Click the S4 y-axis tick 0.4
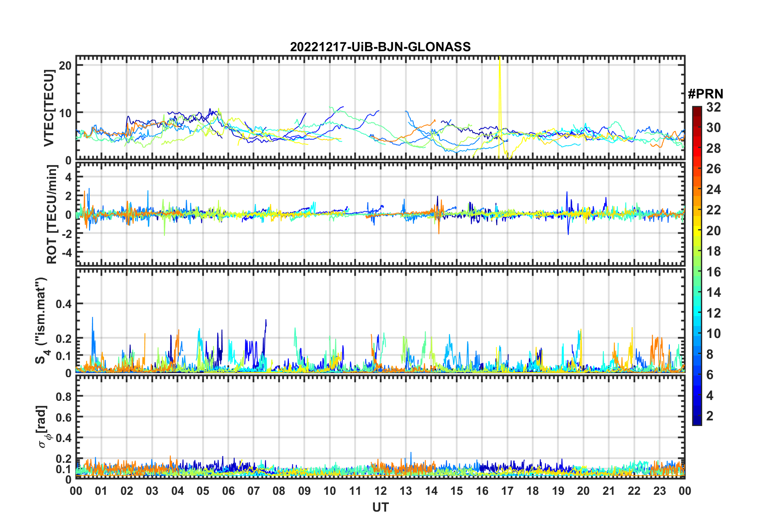The width and height of the screenshot is (761, 532). tap(64, 304)
